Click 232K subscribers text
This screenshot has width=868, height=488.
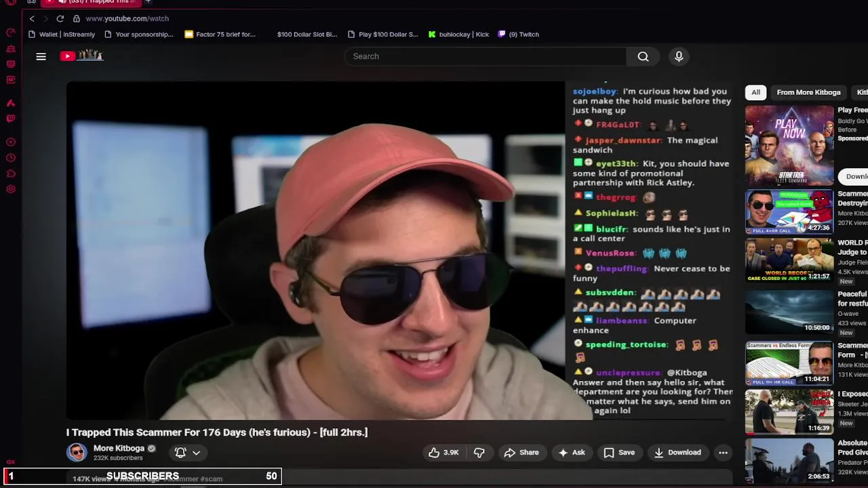point(118,458)
